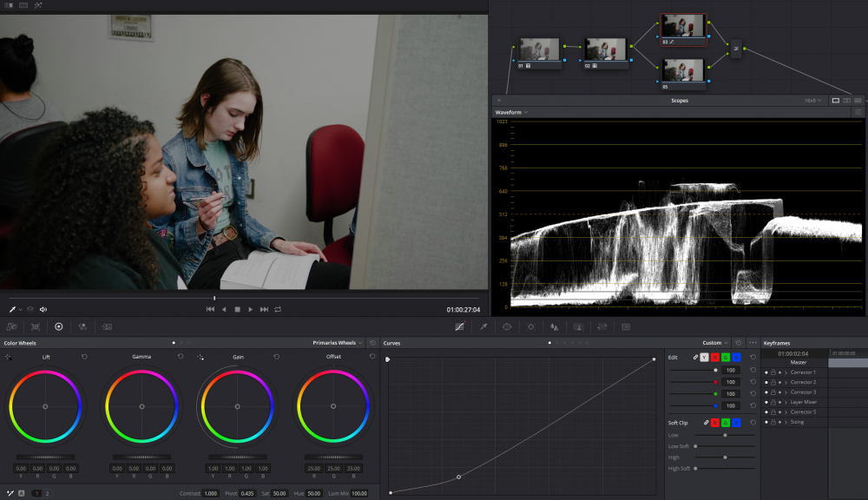Click the Gain white point picker
Viewport: 868px width, 500px height.
click(201, 357)
